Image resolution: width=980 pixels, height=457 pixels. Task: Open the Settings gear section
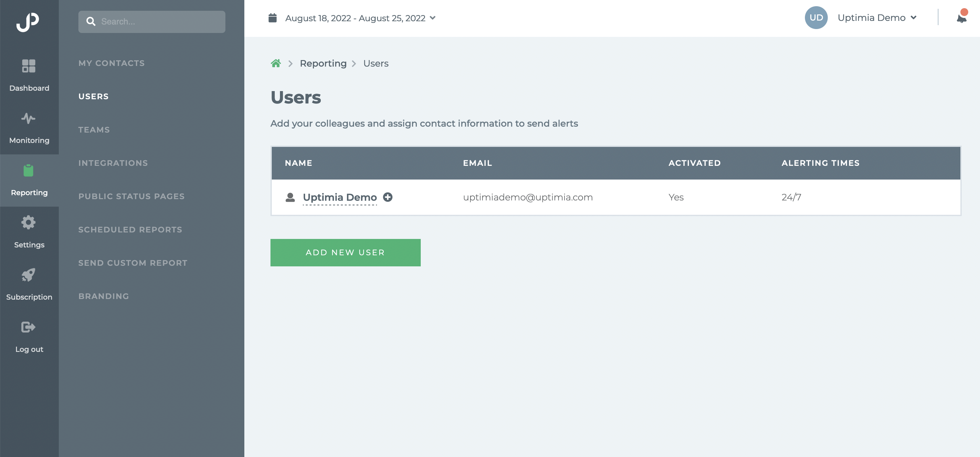pyautogui.click(x=29, y=233)
